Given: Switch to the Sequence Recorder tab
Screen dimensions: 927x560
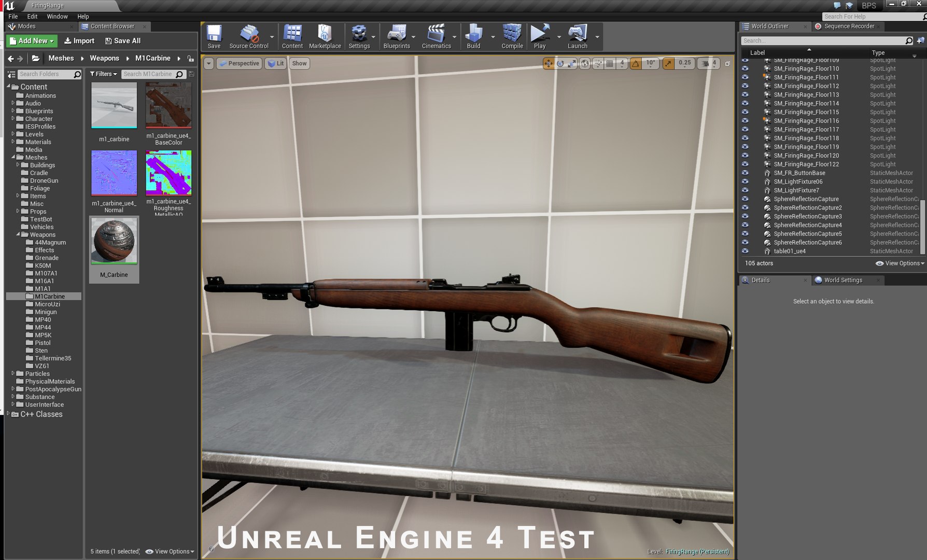Looking at the screenshot, I should [x=849, y=26].
